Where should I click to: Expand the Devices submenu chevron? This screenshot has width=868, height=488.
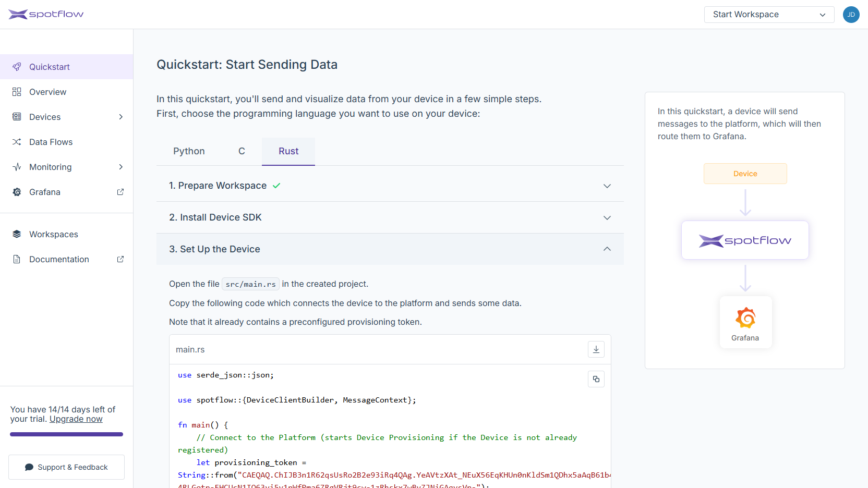point(120,117)
